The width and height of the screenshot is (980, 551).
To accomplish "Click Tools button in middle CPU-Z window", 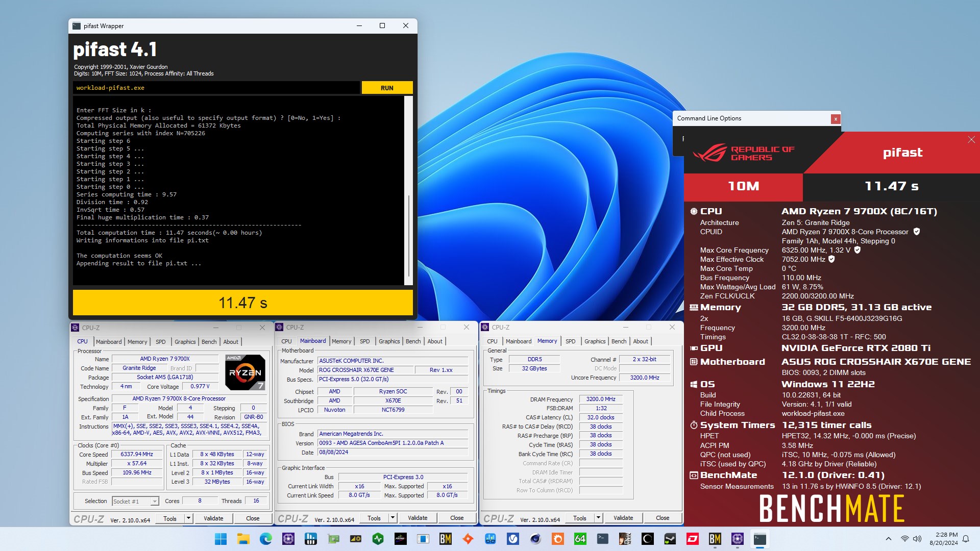I will [x=374, y=518].
